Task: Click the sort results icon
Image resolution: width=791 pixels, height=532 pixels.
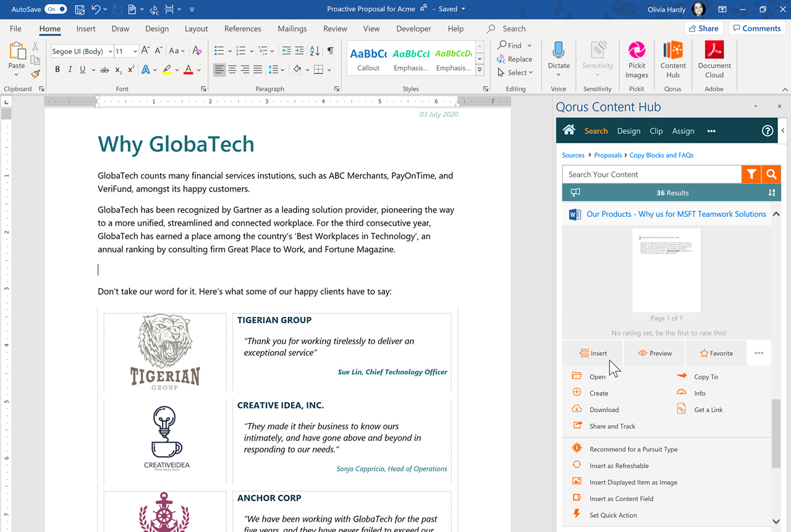Action: (771, 193)
